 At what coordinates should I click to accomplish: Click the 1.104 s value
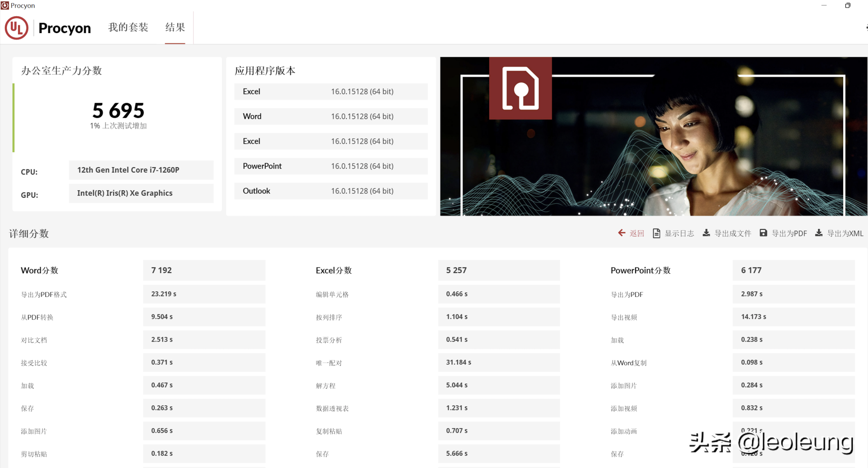[x=499, y=317]
